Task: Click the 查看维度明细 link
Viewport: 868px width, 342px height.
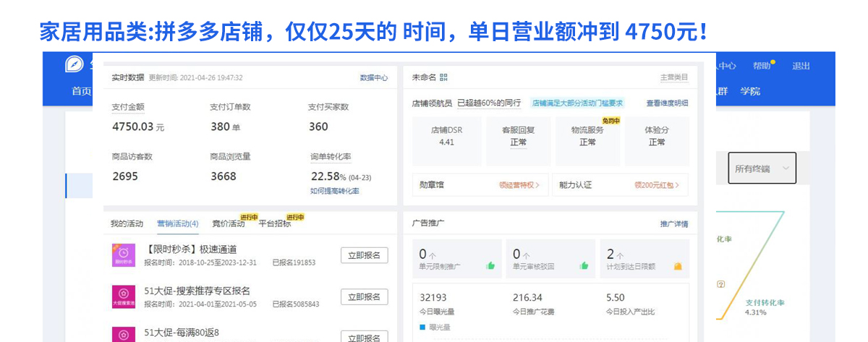Action: click(x=667, y=103)
